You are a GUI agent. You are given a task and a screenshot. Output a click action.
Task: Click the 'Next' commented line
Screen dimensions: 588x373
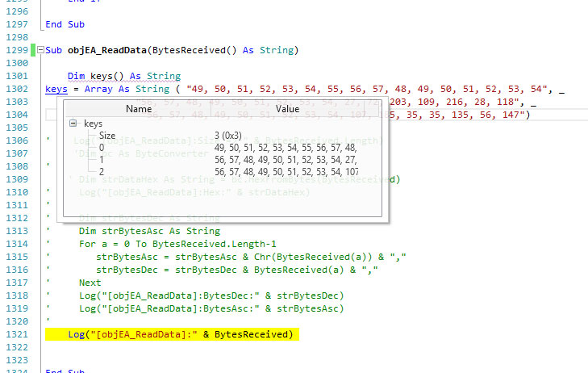click(90, 283)
